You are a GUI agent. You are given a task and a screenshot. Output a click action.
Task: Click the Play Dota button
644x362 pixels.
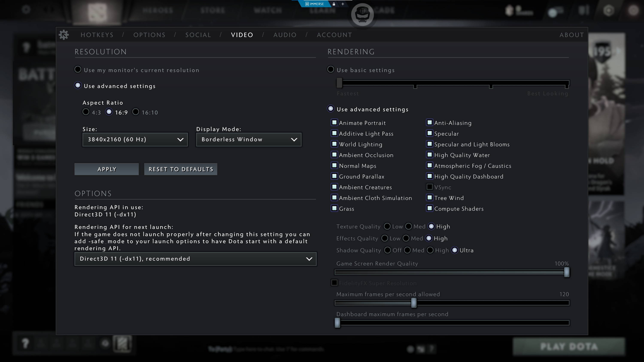click(x=569, y=347)
